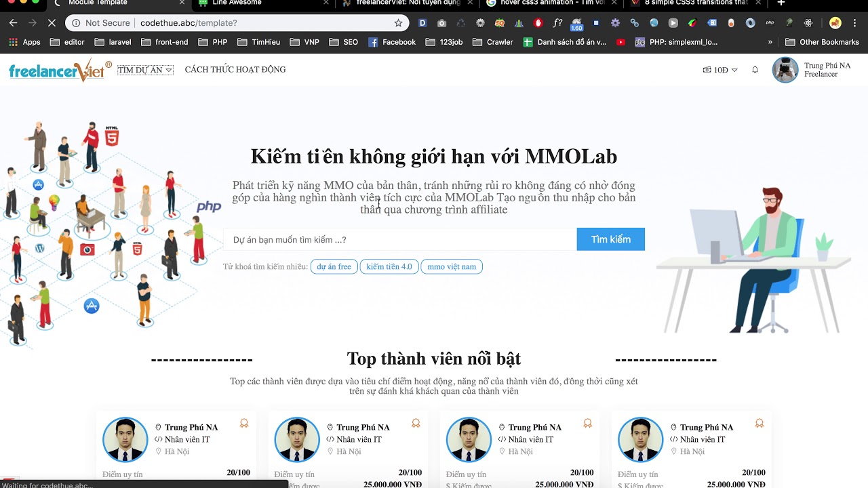
Task: Click the heading 'Top thành viên nổi bật'
Action: (434, 359)
